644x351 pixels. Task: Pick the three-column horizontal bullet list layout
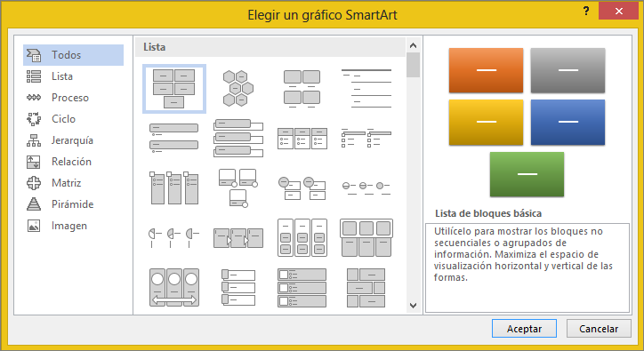(x=302, y=139)
